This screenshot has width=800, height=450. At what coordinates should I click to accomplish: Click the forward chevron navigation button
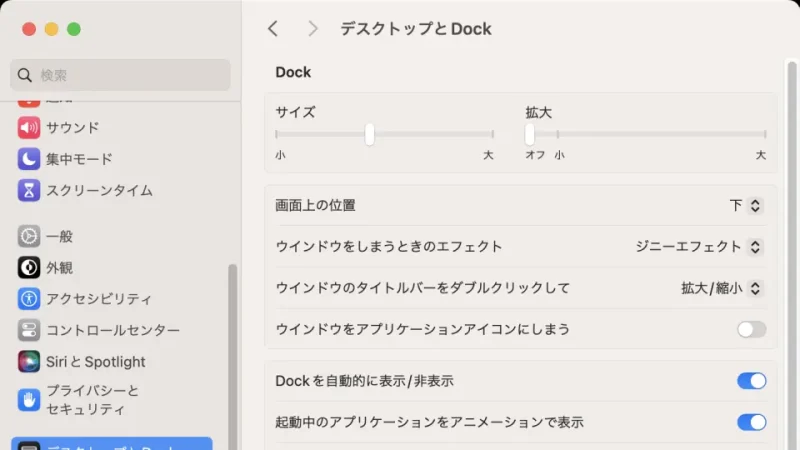pos(313,29)
